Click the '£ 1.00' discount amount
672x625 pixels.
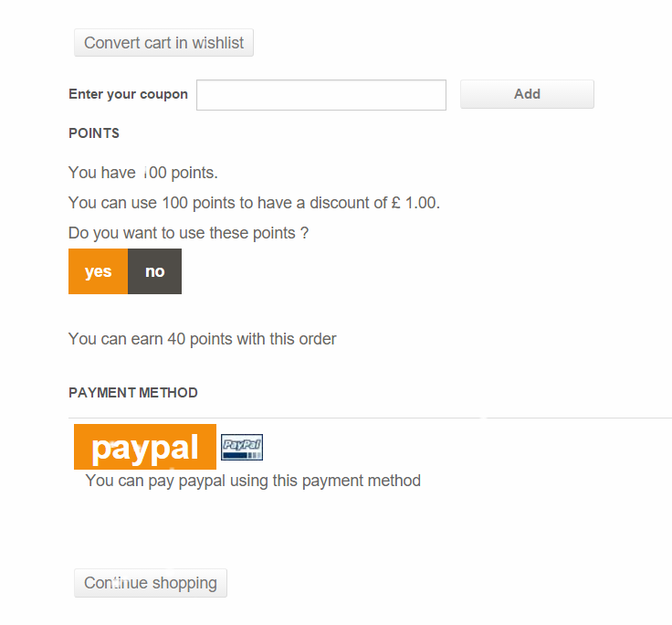click(x=415, y=203)
